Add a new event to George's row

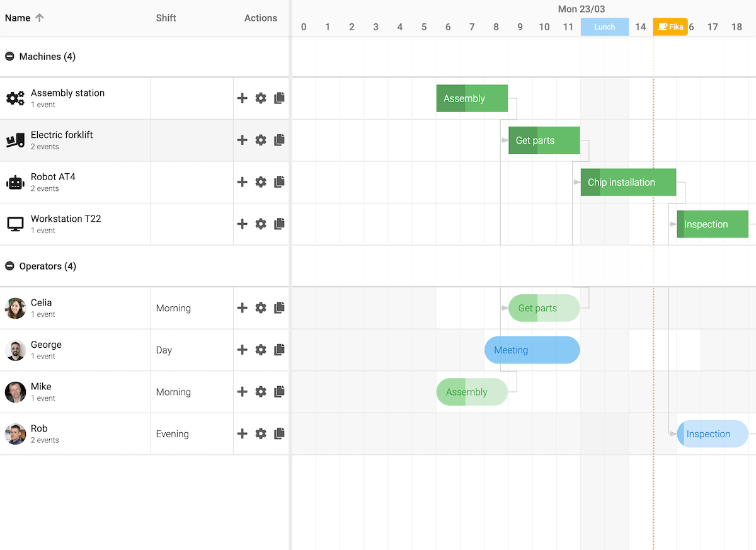coord(242,350)
